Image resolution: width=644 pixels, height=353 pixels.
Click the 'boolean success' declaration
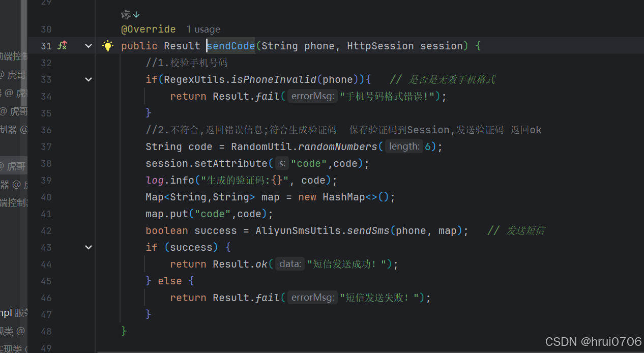point(191,230)
